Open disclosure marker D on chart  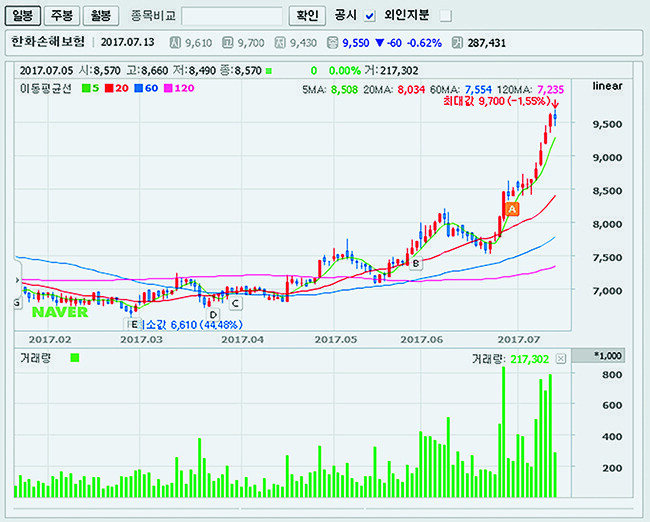213,315
